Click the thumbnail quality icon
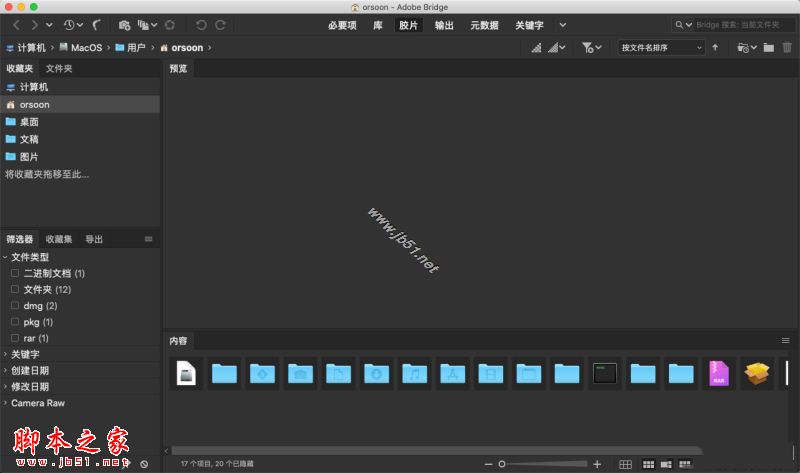Screen dimensions: 800x473 pos(536,48)
